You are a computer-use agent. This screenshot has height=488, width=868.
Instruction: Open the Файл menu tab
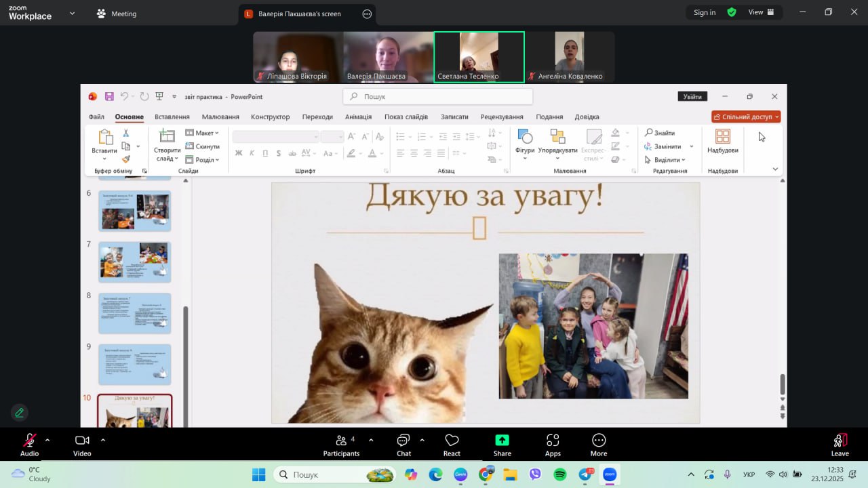[x=96, y=117]
